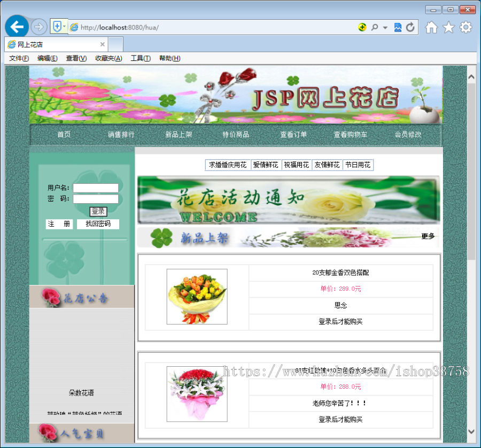Click the page Refresh icon

pos(409,26)
